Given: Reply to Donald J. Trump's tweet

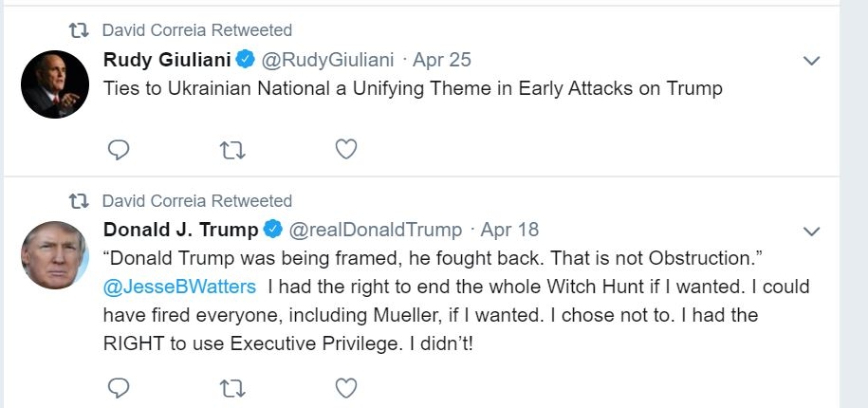Looking at the screenshot, I should click(119, 387).
